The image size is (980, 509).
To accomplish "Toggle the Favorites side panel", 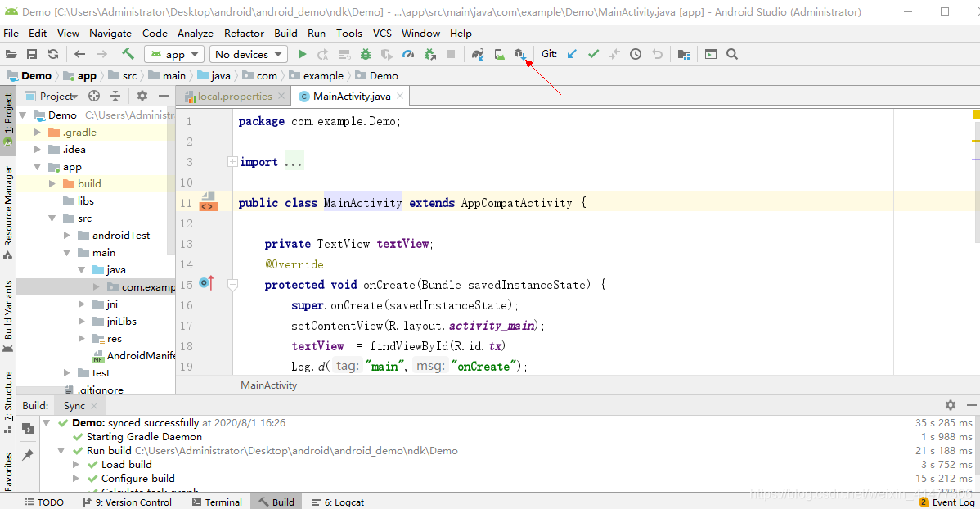I will click(x=8, y=472).
